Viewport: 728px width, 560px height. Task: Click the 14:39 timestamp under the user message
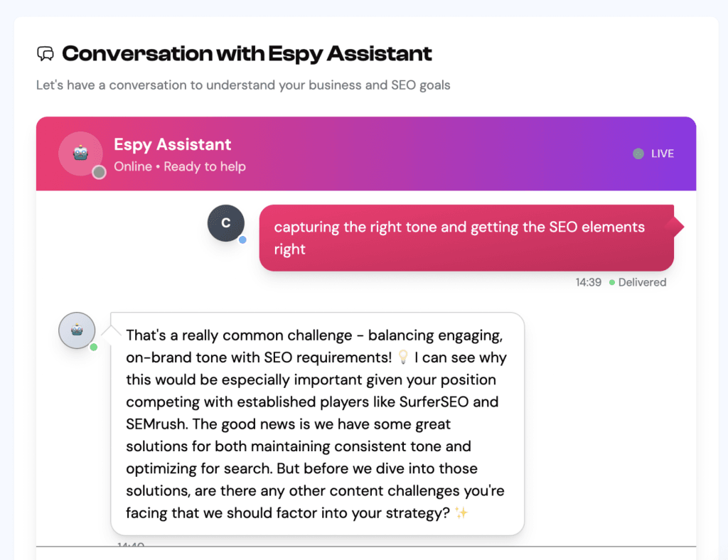[589, 282]
